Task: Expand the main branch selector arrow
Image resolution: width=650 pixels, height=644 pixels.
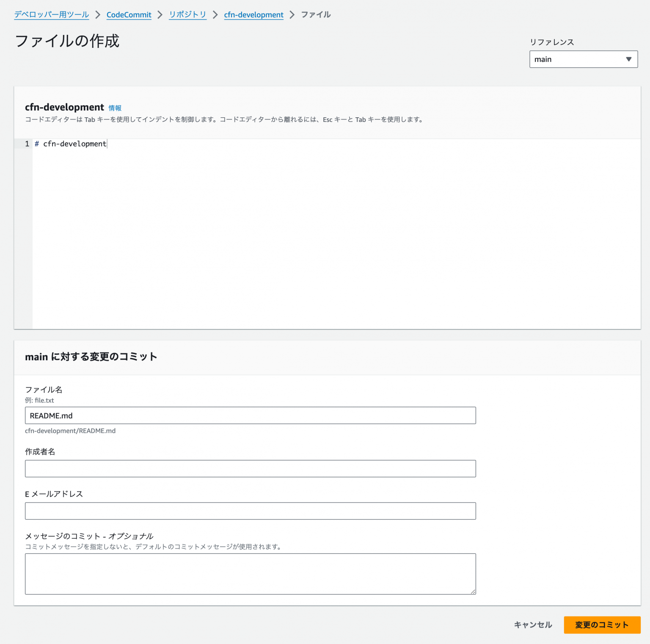Action: tap(629, 59)
